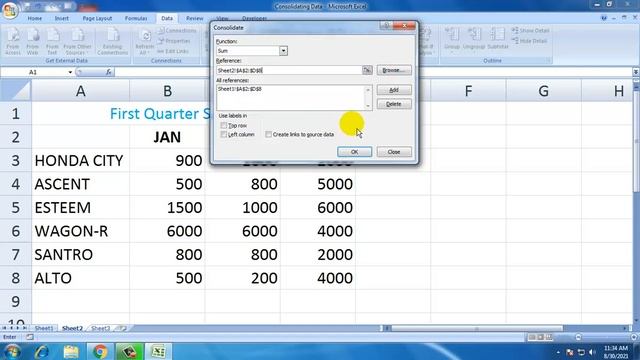
Task: Click the Reference input field
Action: click(289, 71)
